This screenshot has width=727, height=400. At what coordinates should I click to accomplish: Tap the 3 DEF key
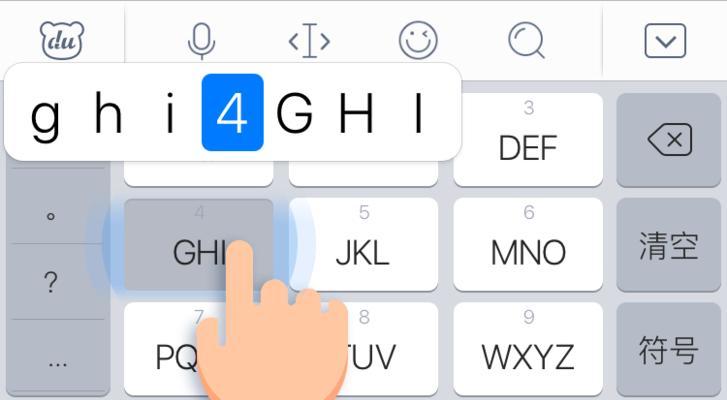528,140
